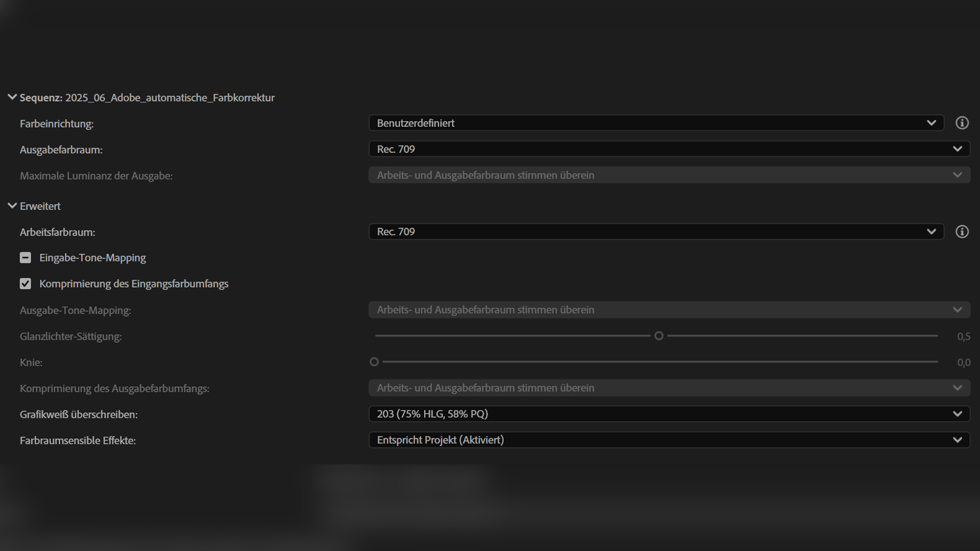Click the Knie slider handle
This screenshot has width=980, height=551.
374,362
